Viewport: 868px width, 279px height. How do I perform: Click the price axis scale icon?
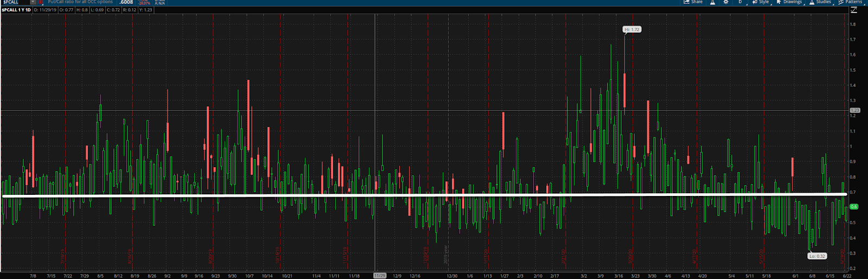854,10
